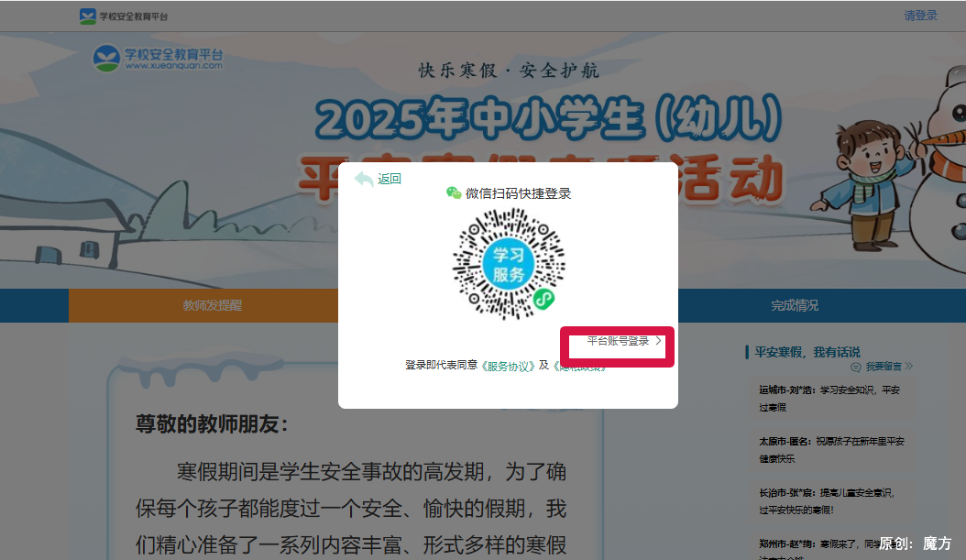Click the highlighted 平台账号登录 option
Image resolution: width=966 pixels, height=560 pixels.
point(617,340)
